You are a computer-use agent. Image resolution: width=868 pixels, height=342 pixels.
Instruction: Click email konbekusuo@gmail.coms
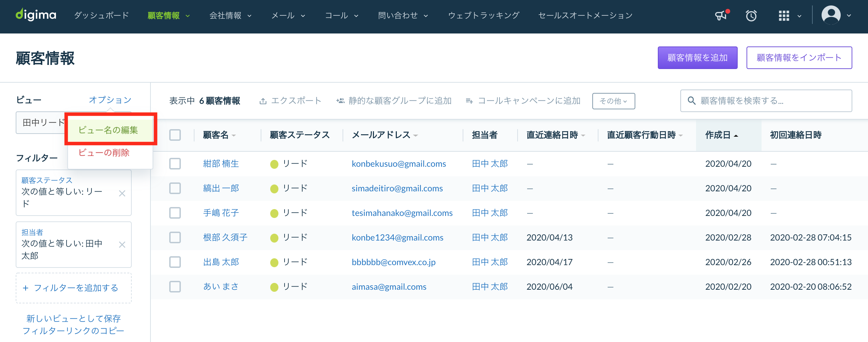click(x=399, y=164)
